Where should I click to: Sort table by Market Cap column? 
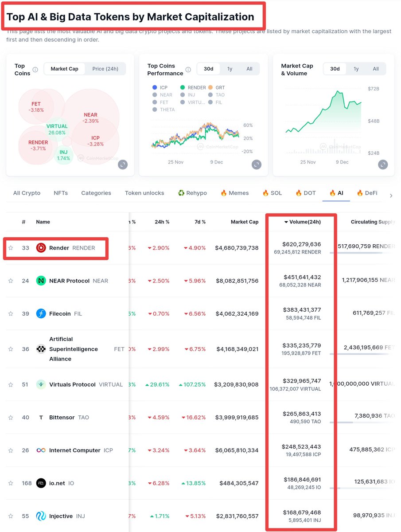tap(245, 222)
